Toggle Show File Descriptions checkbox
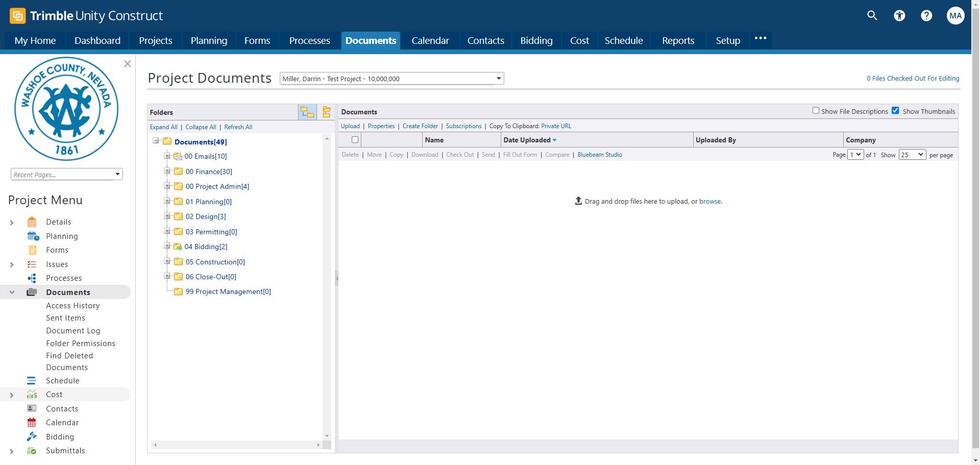 pos(816,111)
